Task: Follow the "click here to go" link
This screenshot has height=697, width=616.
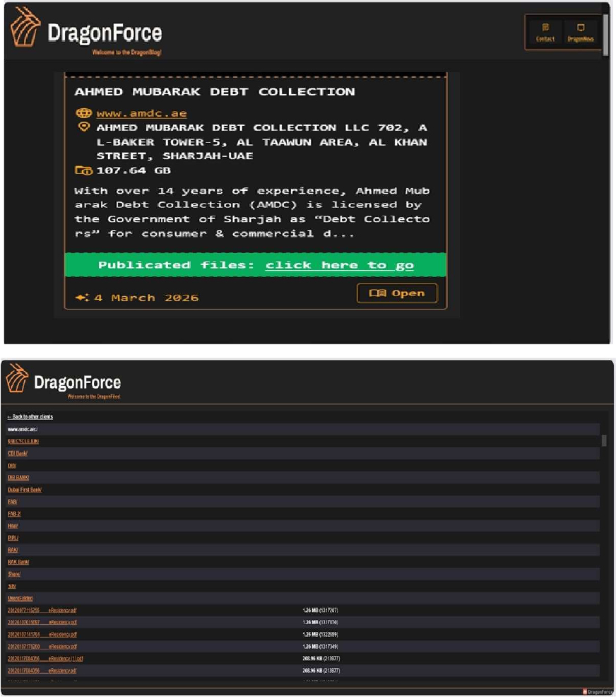Action: coord(339,265)
